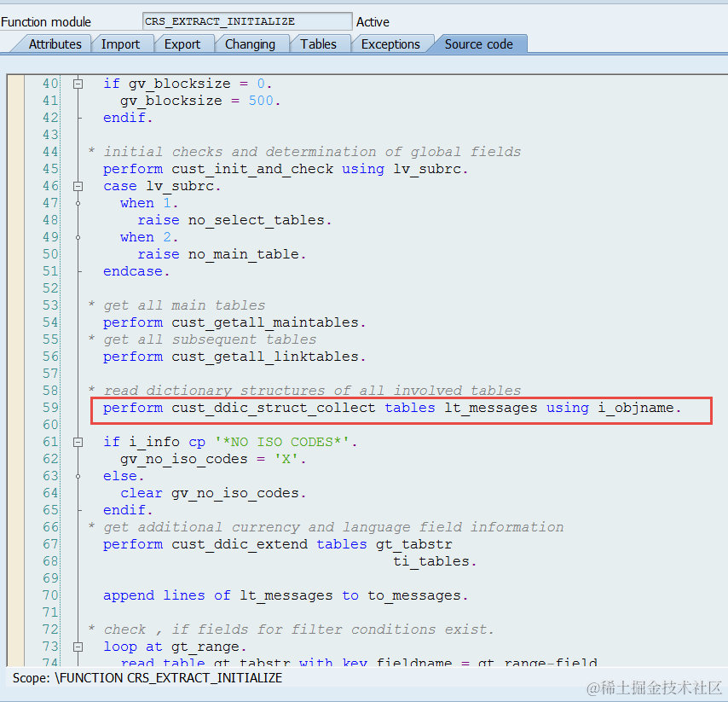Click comment 'check , if fields for filter conditions exist.'

(298, 629)
